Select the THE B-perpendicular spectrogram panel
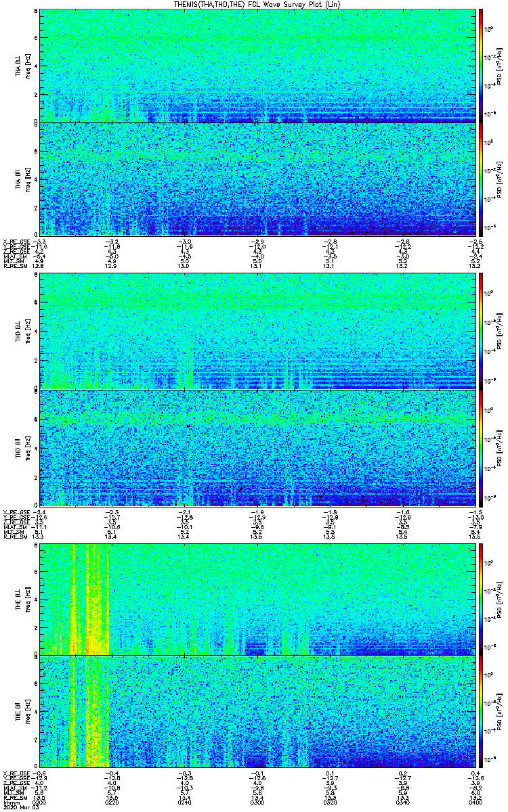This screenshot has width=508, height=812. 257,600
